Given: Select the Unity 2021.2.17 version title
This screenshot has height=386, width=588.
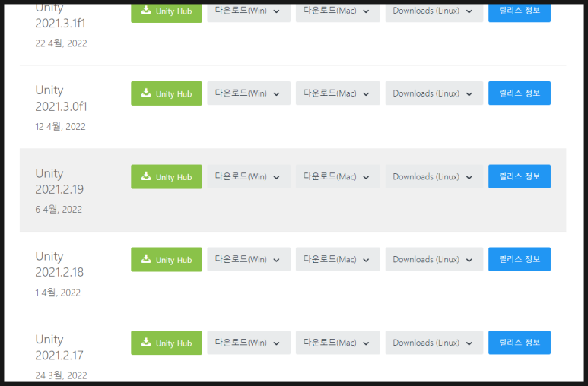Looking at the screenshot, I should (59, 347).
